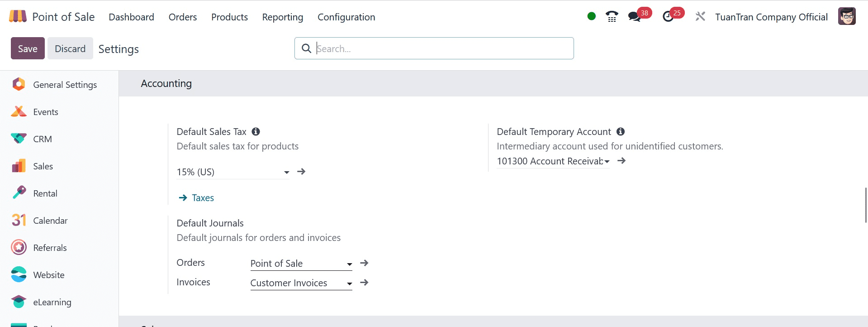Open the Point of Sale journal arrow

[364, 263]
